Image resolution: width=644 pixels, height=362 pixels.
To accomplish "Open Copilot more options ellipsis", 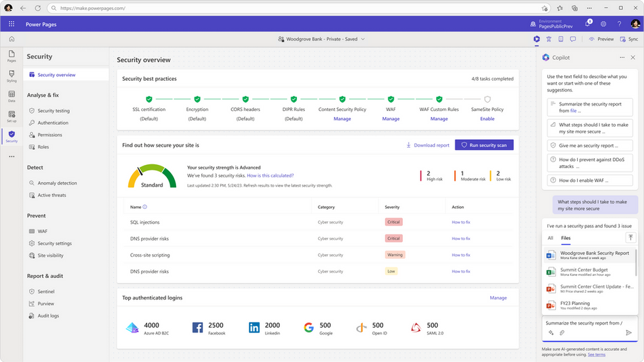I will [622, 57].
